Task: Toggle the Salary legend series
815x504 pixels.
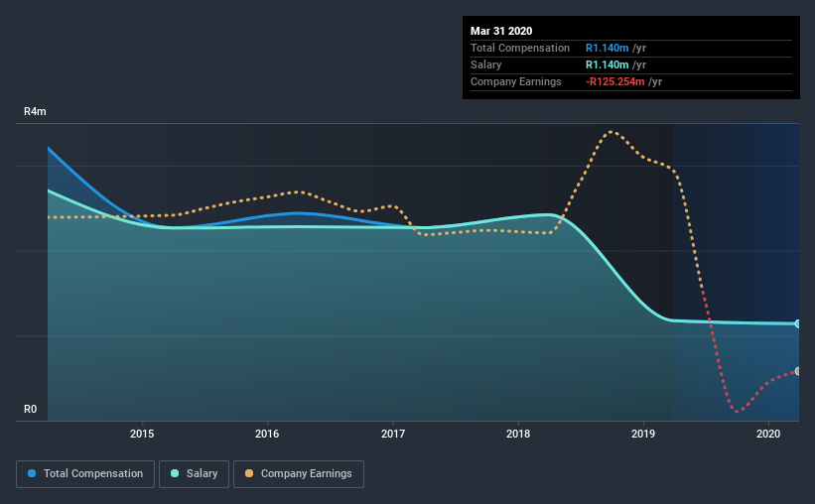Action: [x=194, y=474]
